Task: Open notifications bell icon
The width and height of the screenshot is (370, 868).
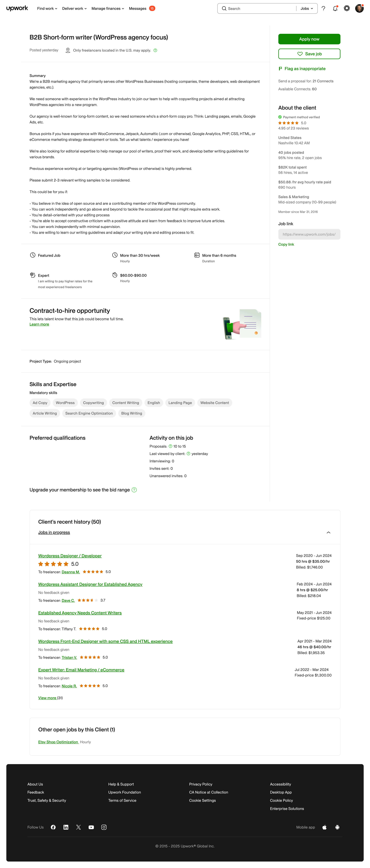Action: point(335,8)
